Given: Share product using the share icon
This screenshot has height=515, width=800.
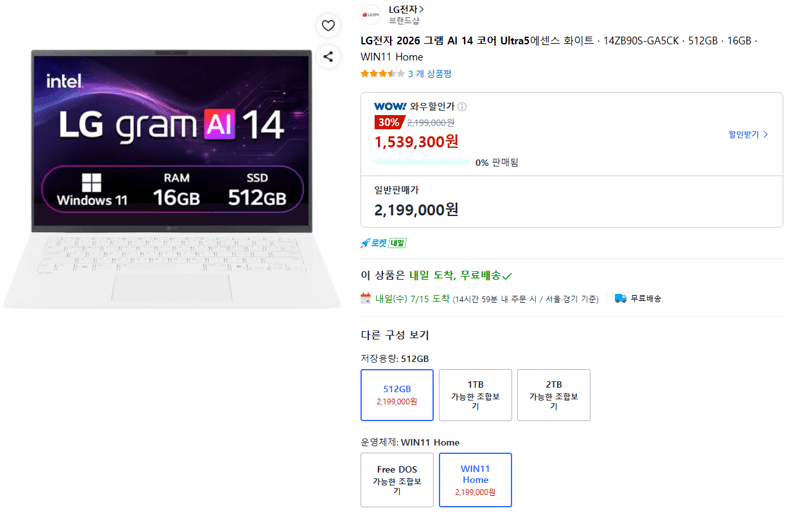Looking at the screenshot, I should [328, 57].
